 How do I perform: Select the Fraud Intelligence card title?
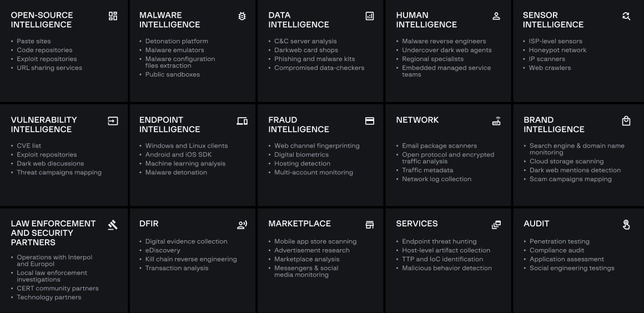[x=298, y=124]
